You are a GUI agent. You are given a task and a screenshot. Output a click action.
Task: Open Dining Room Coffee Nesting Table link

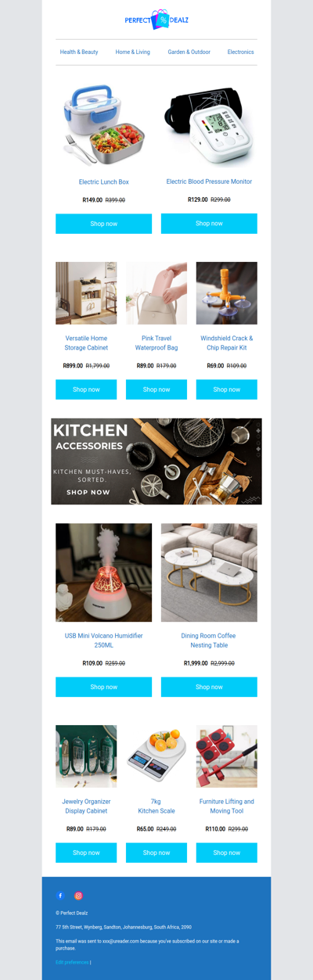tap(209, 641)
